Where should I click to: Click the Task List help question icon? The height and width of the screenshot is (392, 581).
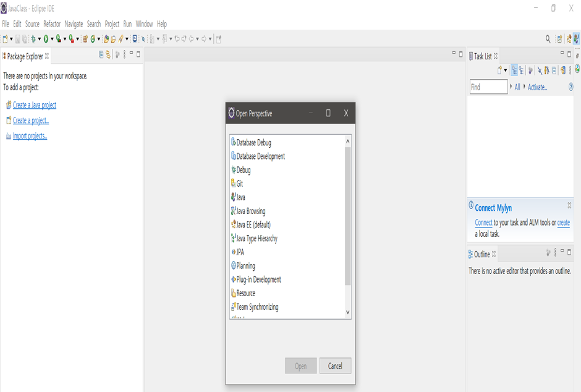[x=571, y=87]
